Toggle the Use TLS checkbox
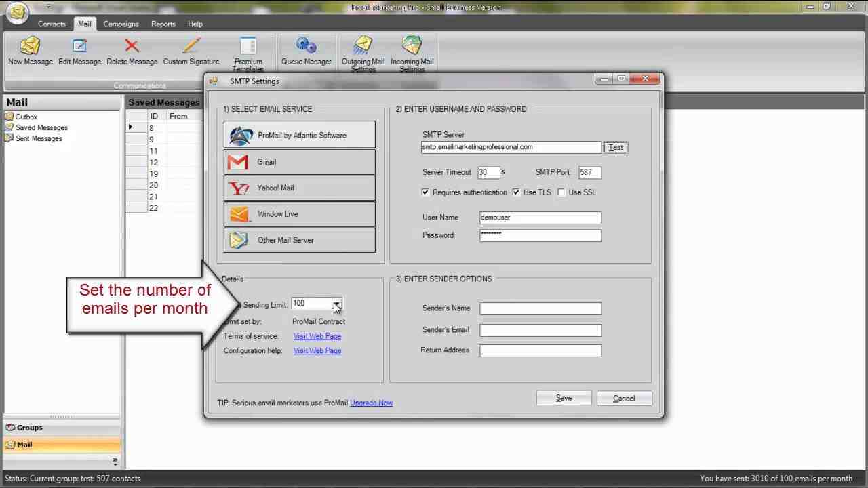 (x=516, y=192)
